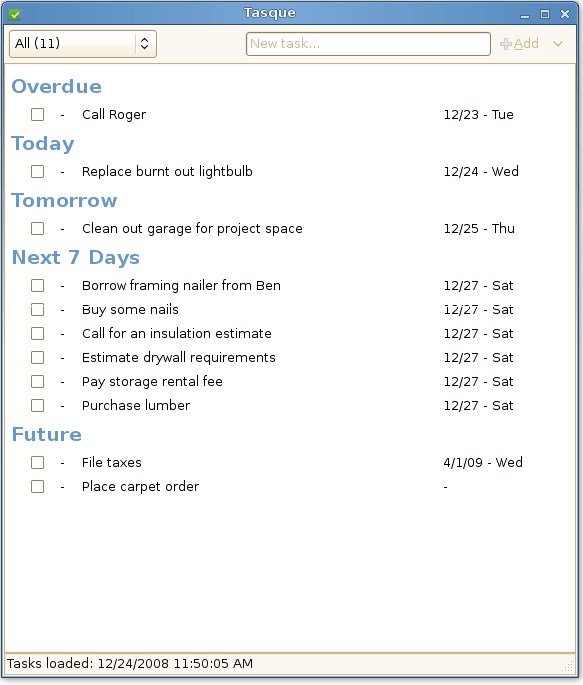
Task: Check off the Call Roger task
Action: [x=38, y=114]
